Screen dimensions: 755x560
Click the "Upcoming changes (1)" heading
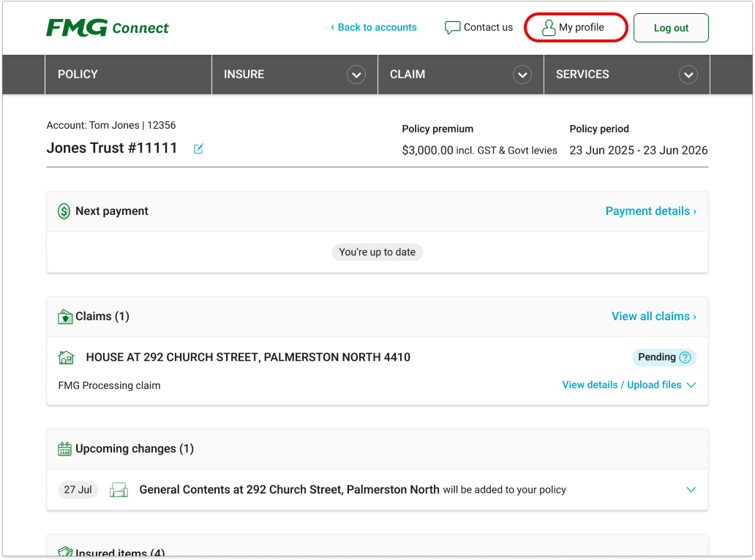pos(135,449)
